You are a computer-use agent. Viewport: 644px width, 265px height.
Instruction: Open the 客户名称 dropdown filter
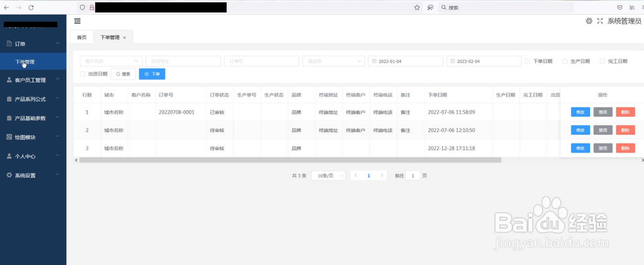111,61
